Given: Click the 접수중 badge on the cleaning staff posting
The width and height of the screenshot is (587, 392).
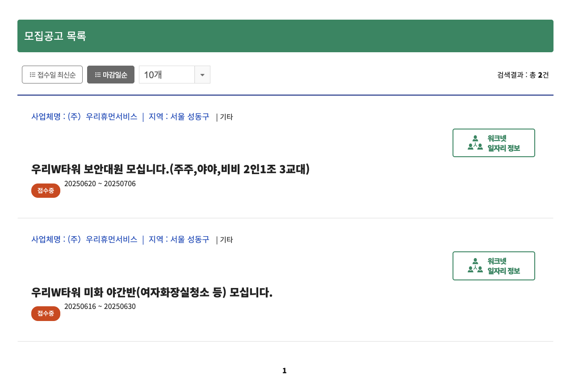Looking at the screenshot, I should 45,313.
